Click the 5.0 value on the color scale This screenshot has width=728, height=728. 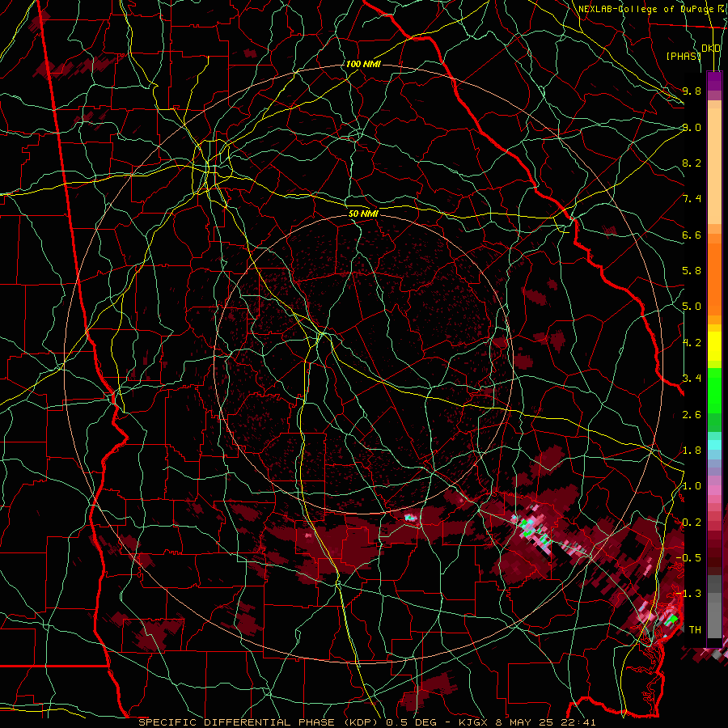pos(692,307)
